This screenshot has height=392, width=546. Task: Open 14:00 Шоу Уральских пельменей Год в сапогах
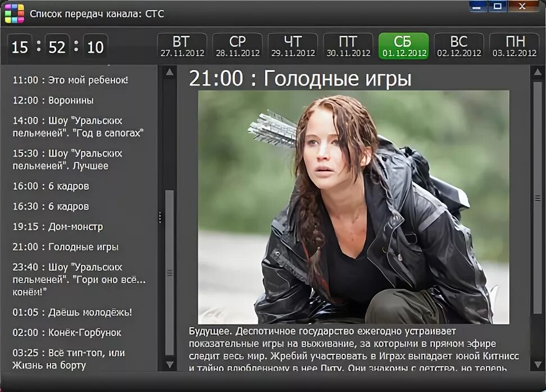pyautogui.click(x=78, y=127)
